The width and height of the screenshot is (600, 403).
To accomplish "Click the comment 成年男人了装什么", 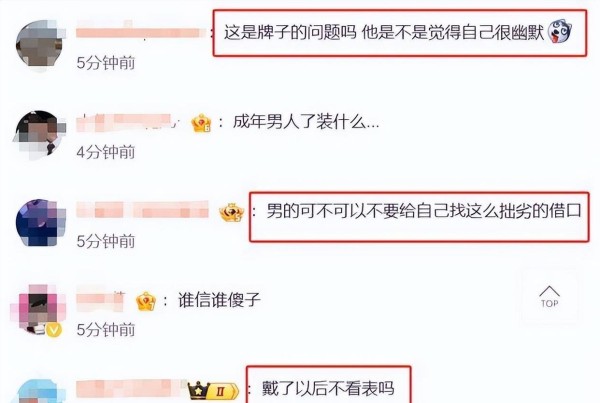I will (x=306, y=123).
